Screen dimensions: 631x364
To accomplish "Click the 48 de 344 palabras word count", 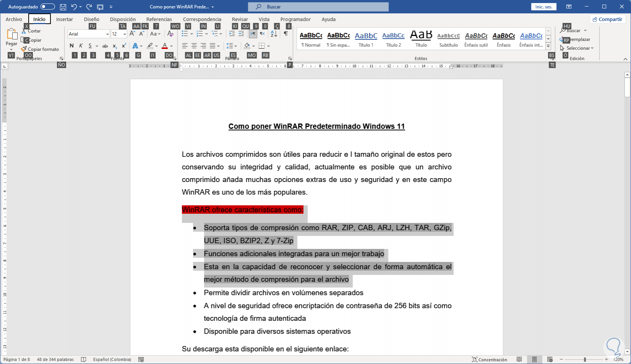I will pyautogui.click(x=55, y=359).
